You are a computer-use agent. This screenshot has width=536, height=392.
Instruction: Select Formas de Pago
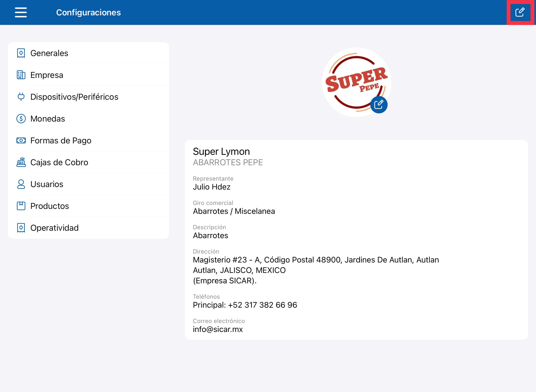[x=89, y=140]
